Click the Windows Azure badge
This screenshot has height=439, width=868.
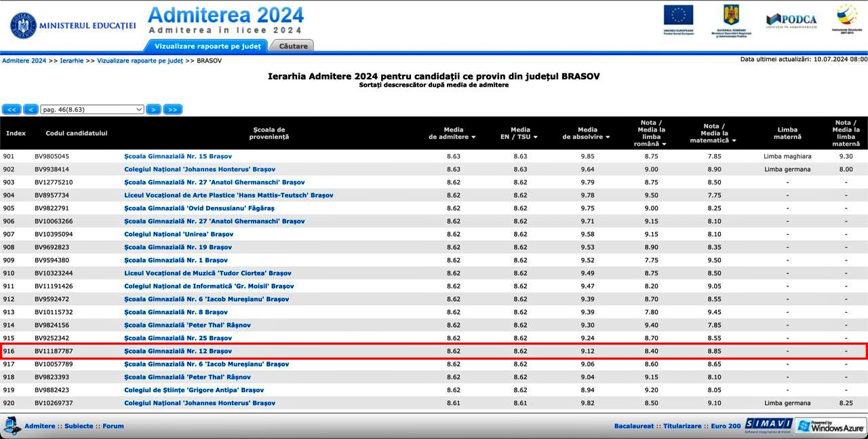pos(831,426)
